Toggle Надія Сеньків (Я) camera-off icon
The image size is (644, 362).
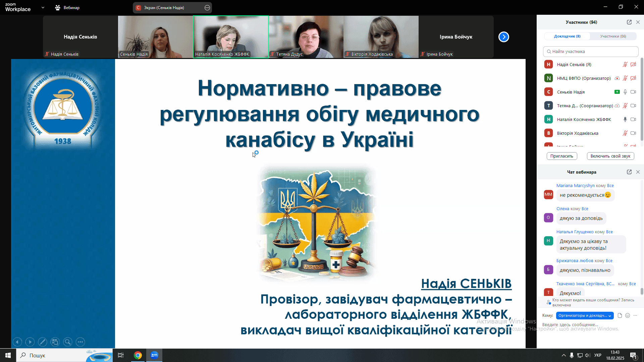click(633, 64)
